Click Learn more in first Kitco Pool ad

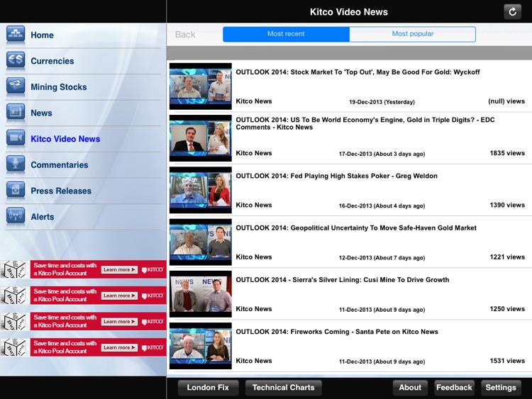(x=119, y=270)
